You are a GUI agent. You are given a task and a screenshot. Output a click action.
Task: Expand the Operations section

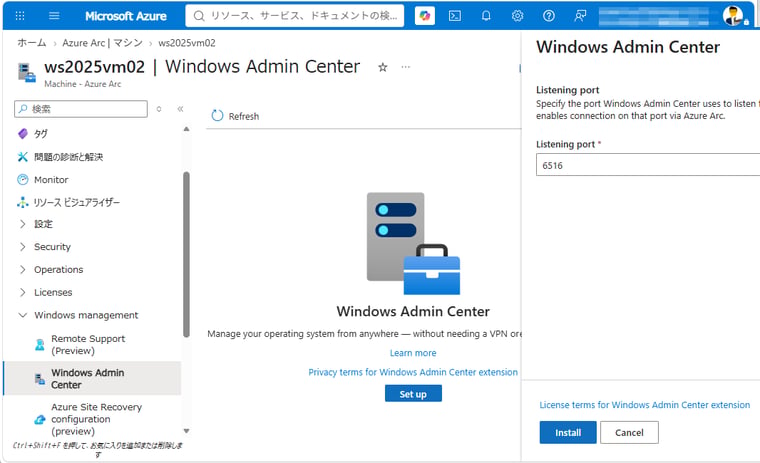coord(58,270)
